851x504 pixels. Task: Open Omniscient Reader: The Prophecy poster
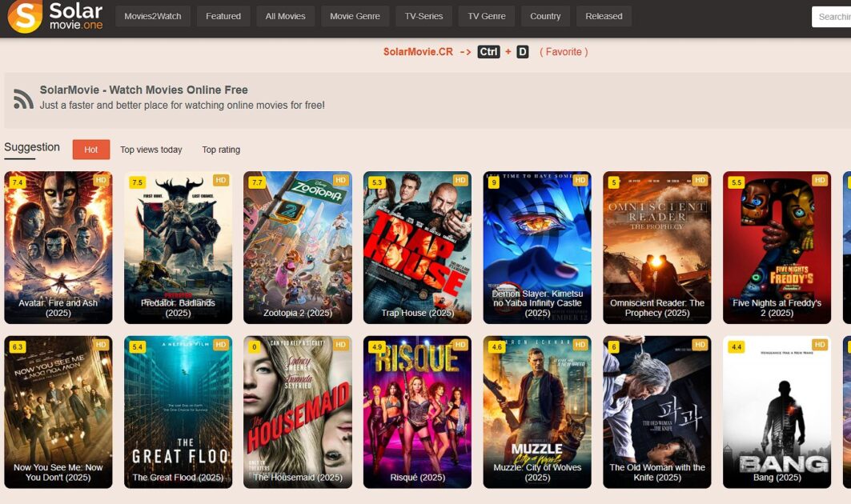(657, 247)
